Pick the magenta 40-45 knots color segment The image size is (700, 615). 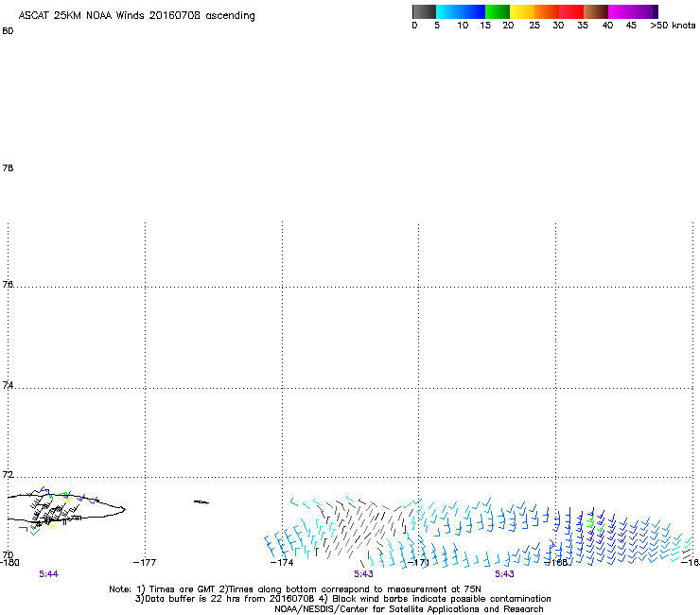621,11
